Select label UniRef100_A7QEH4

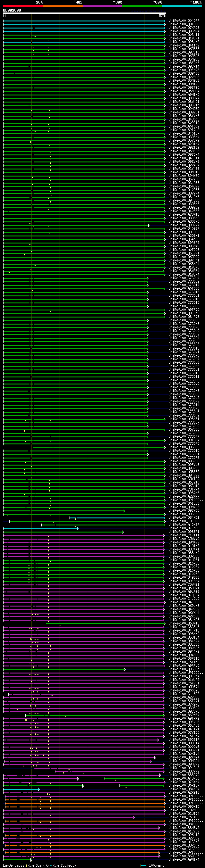point(184,595)
